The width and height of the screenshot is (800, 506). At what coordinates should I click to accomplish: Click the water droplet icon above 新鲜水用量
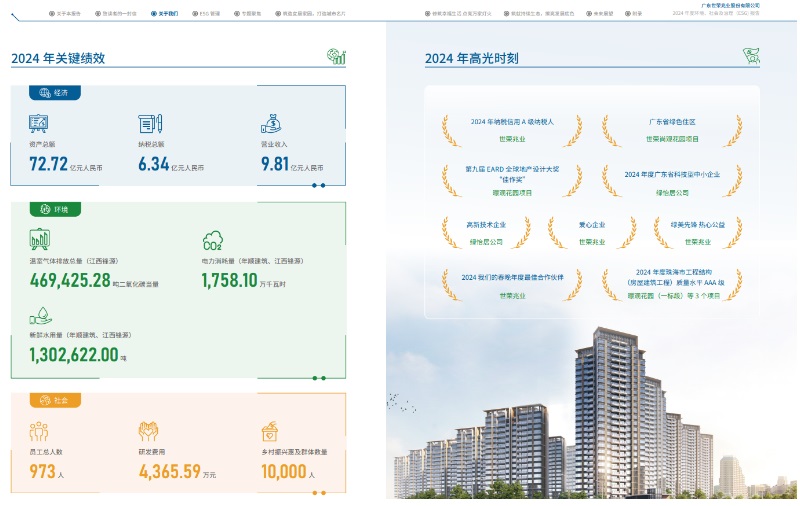[x=38, y=315]
